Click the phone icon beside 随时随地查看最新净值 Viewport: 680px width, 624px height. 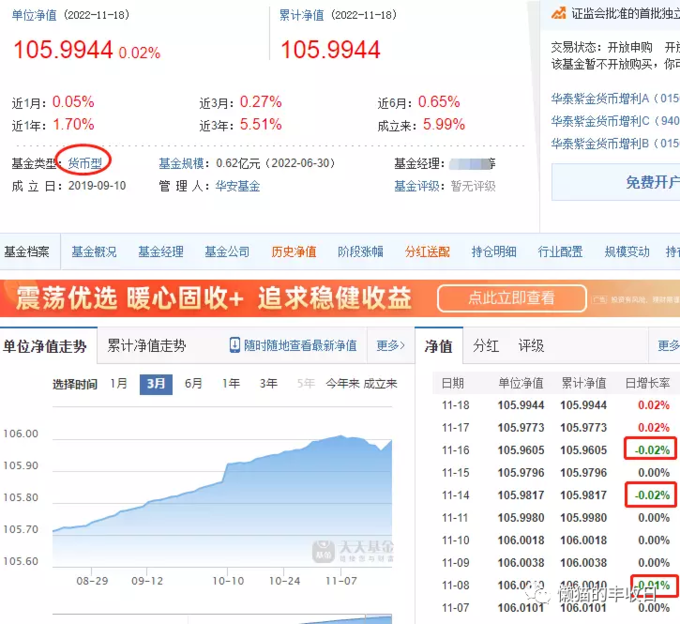(x=235, y=345)
